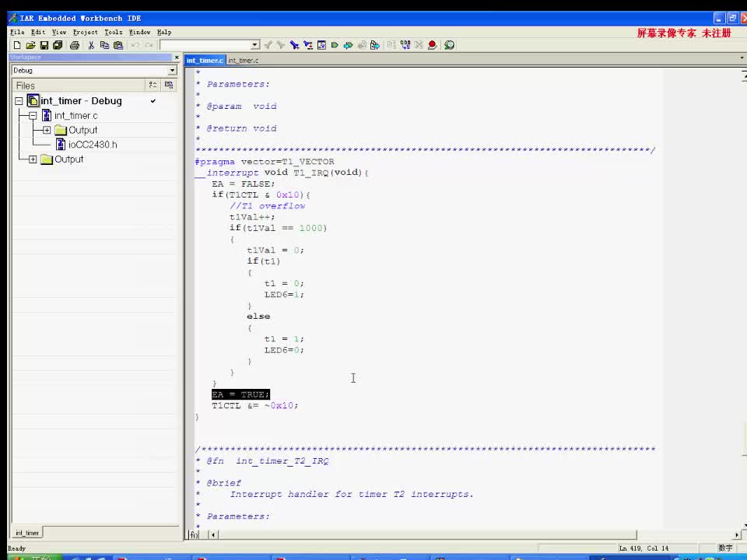Select ioCC2430.h in the workspace tree
This screenshot has height=560, width=747.
point(93,145)
